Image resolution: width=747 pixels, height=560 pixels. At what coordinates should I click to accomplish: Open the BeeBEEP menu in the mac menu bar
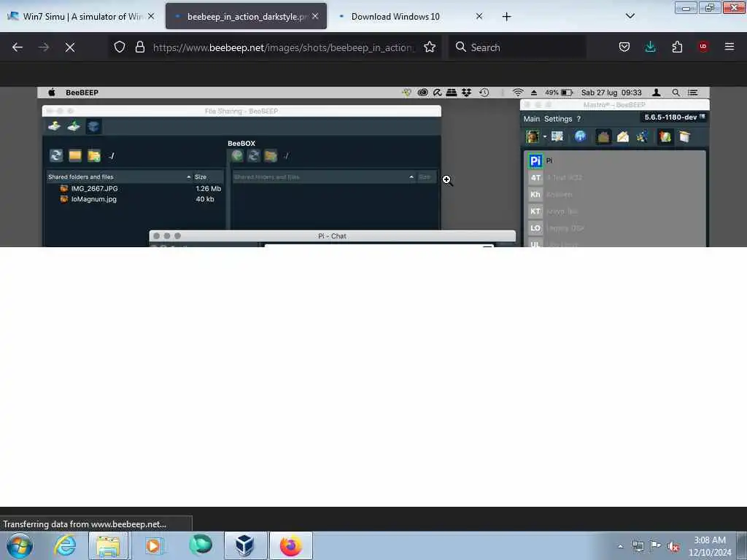click(82, 93)
